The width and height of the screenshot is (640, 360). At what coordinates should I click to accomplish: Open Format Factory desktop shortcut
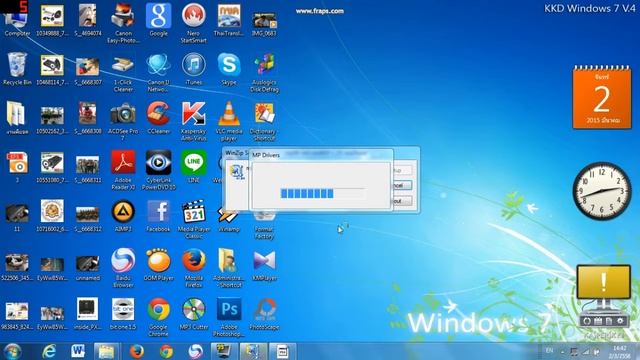264,226
